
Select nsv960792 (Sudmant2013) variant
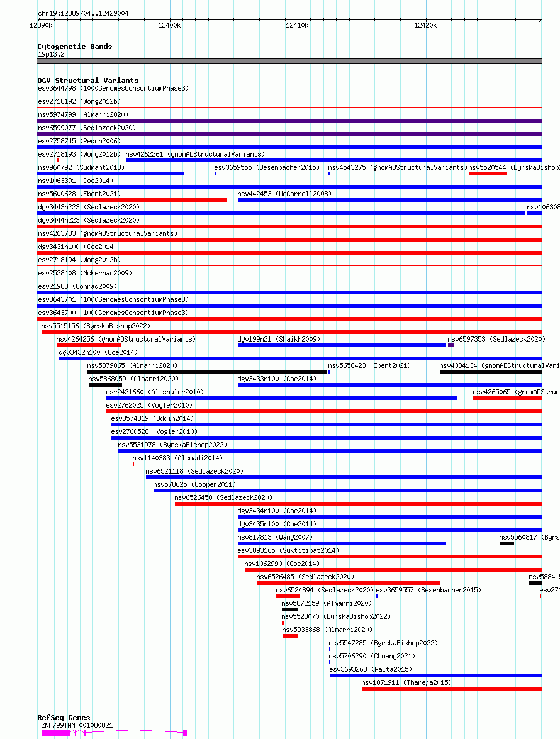tap(81, 167)
